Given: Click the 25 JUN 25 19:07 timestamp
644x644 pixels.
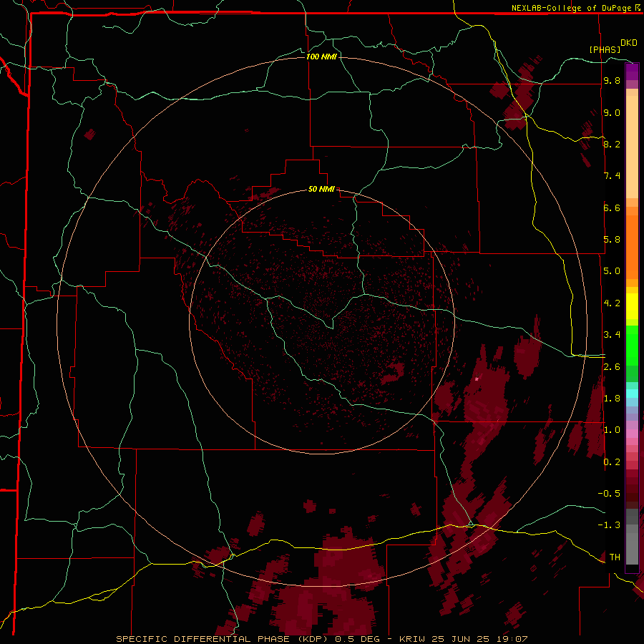Looking at the screenshot, I should [x=481, y=639].
